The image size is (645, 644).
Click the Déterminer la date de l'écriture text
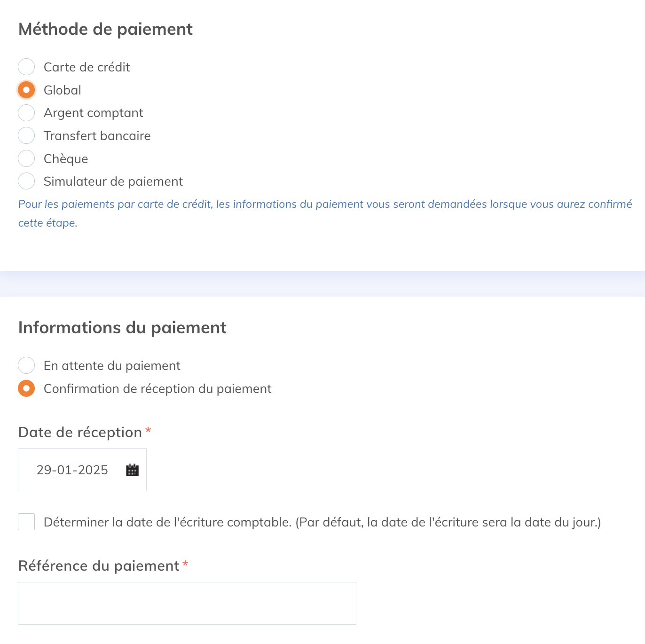[322, 522]
